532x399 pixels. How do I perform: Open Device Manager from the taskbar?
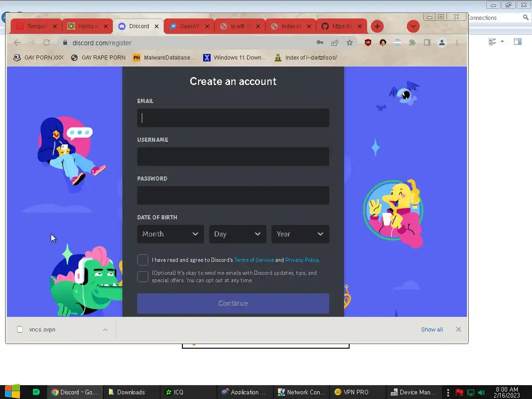[x=414, y=392]
